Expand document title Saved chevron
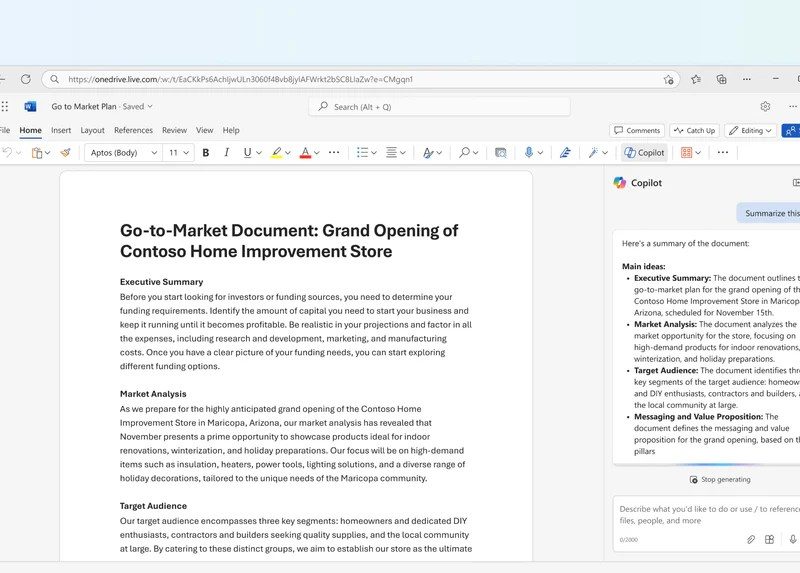800x573 pixels. pos(150,107)
